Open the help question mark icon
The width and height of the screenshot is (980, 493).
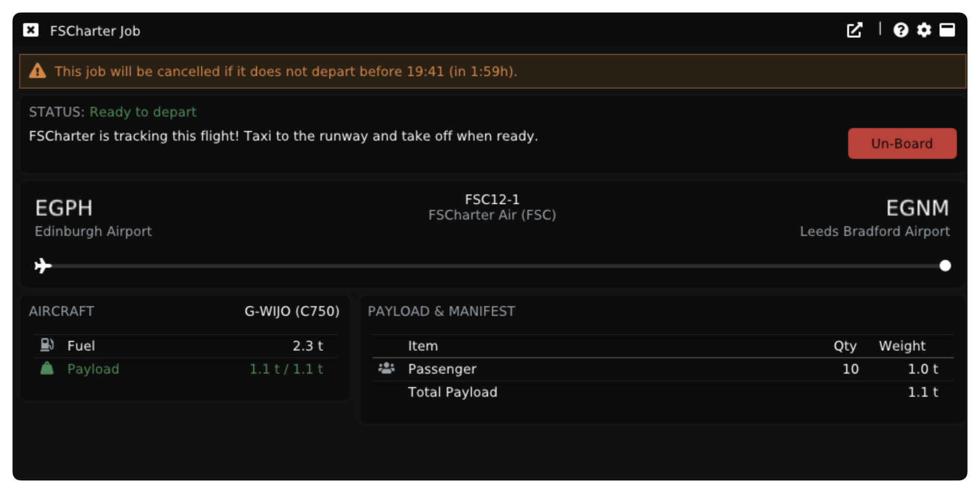[x=901, y=30]
